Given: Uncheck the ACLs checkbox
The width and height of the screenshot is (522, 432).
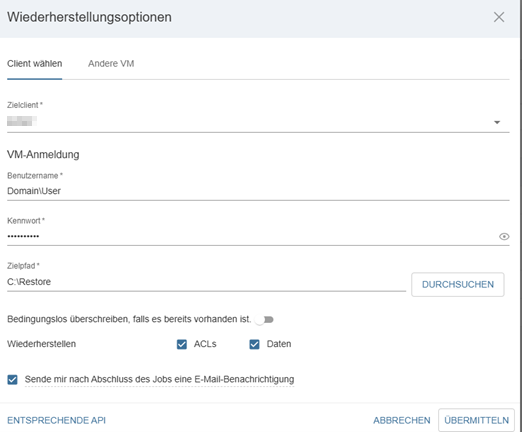Looking at the screenshot, I should click(x=182, y=344).
